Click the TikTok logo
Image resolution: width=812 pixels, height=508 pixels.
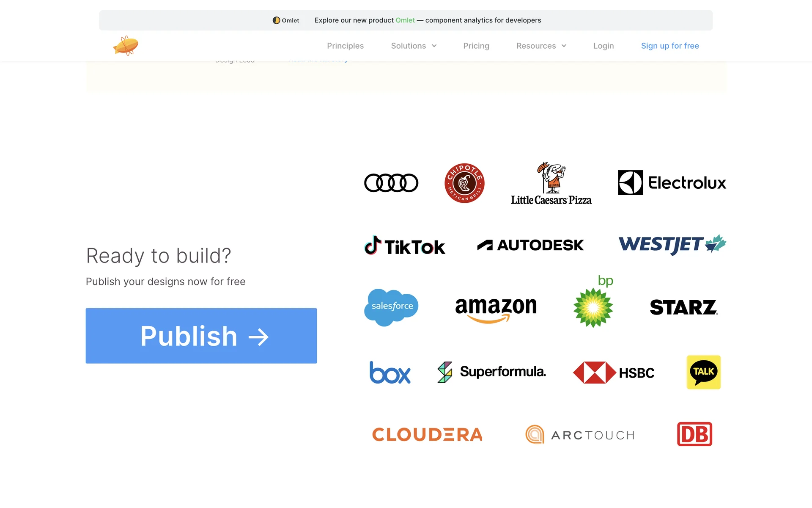click(404, 246)
